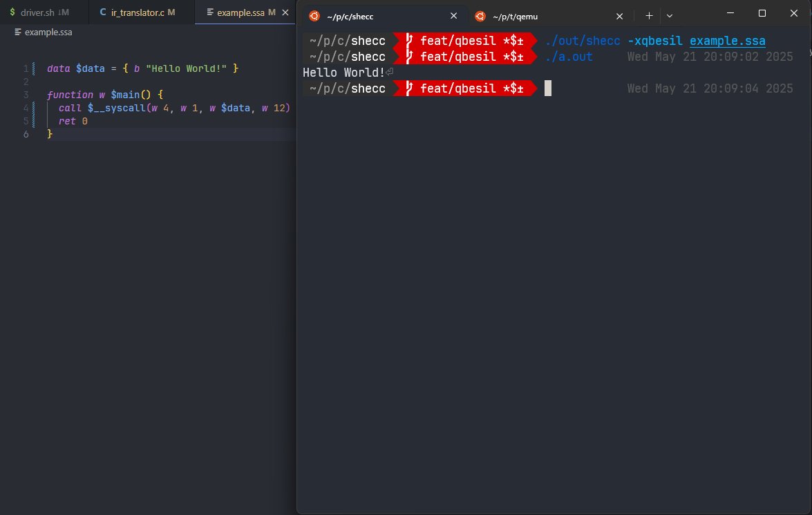Click the -xqbesil flag in terminal
The image size is (812, 515).
(655, 40)
